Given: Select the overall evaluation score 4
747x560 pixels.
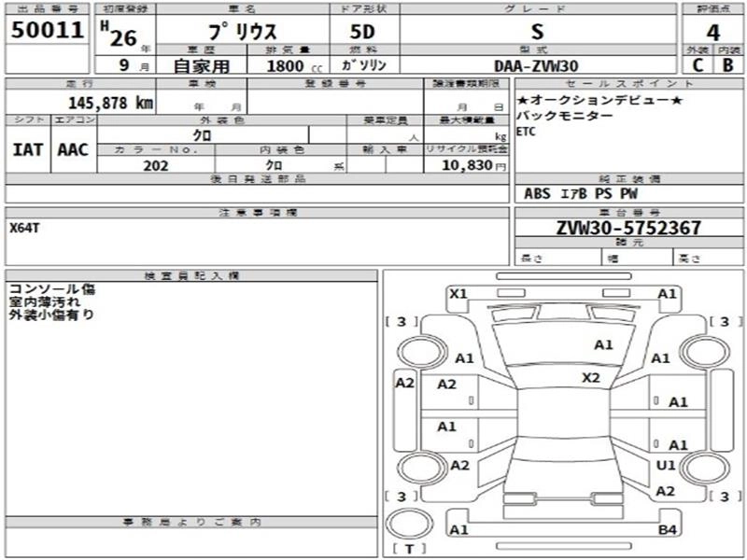Looking at the screenshot, I should [x=712, y=33].
